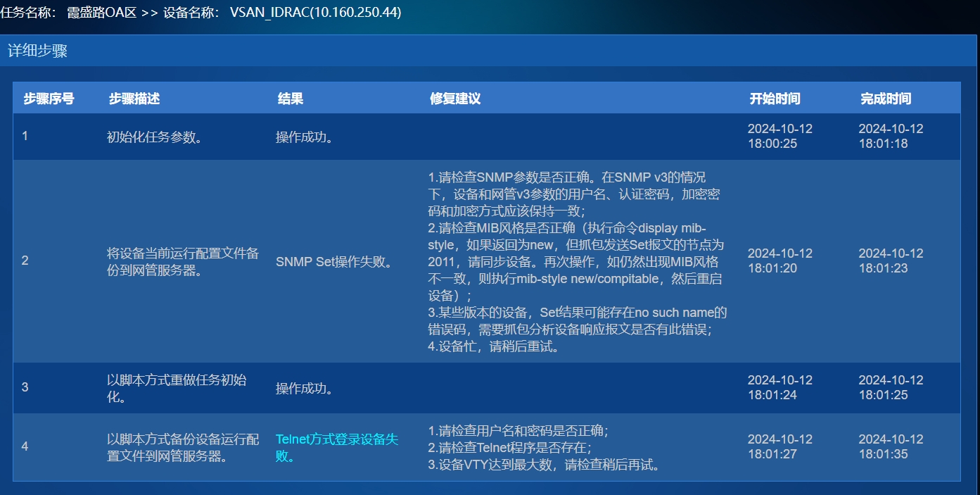Click finish time 18:01:25 cell
980x495 pixels.
click(891, 387)
